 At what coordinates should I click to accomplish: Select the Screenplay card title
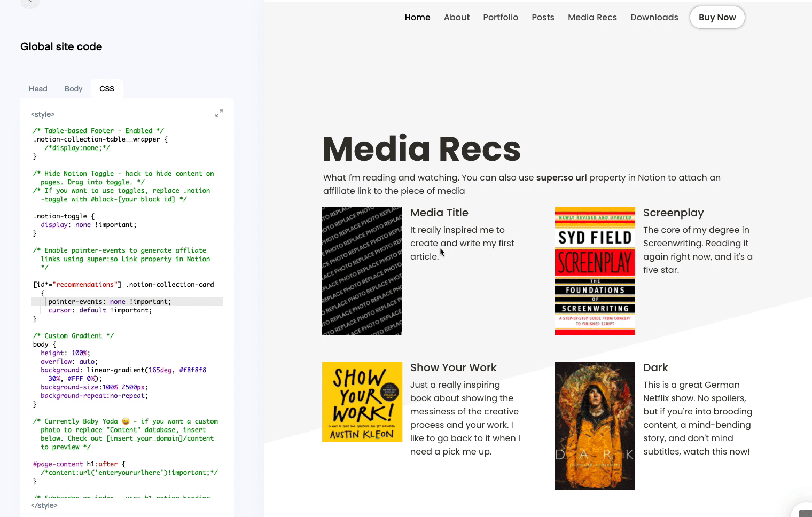[673, 213]
